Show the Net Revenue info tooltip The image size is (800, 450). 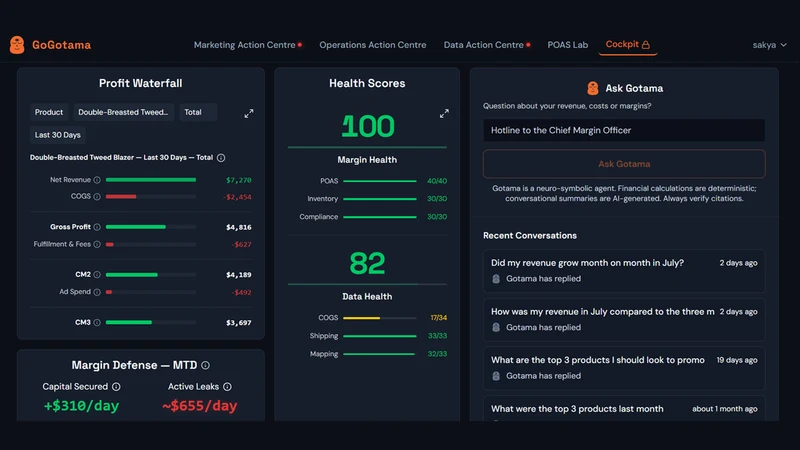point(97,180)
